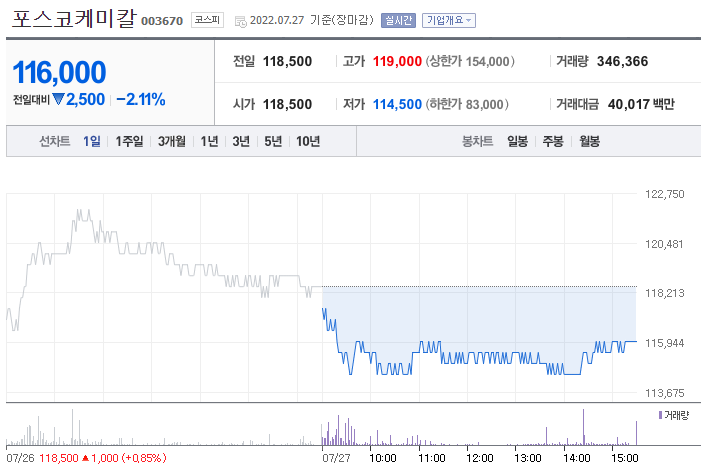The height and width of the screenshot is (474, 701).
Task: Click the 07/27 date label under the chart
Action: tap(336, 458)
